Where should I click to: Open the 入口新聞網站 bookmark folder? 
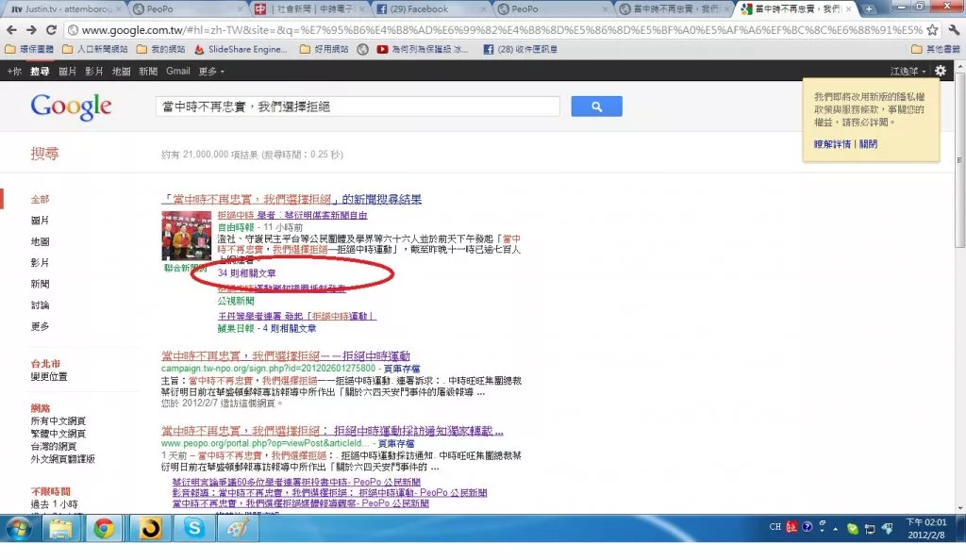[95, 49]
